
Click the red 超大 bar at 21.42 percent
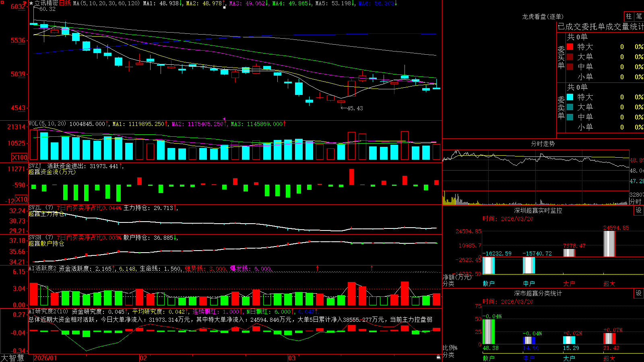(x=609, y=339)
